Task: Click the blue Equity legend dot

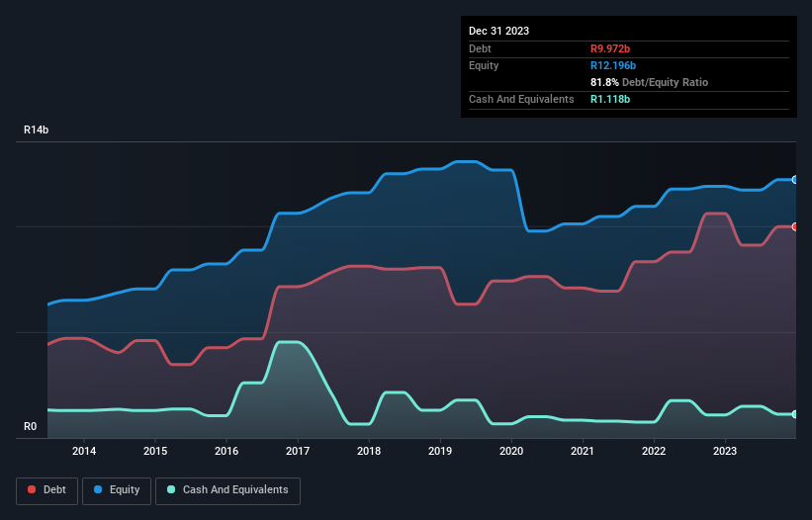Action: point(98,489)
